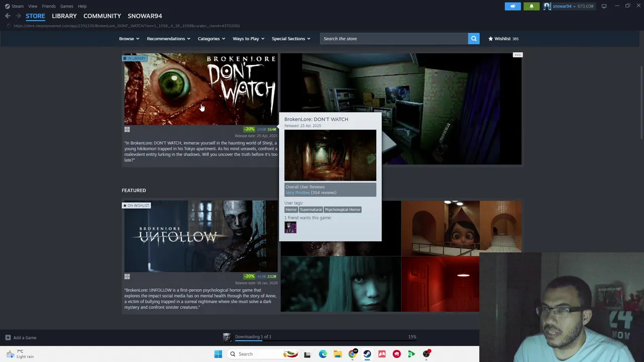Click Windows platform icon under DON'T WATCH
The image size is (644, 362).
coord(127,129)
